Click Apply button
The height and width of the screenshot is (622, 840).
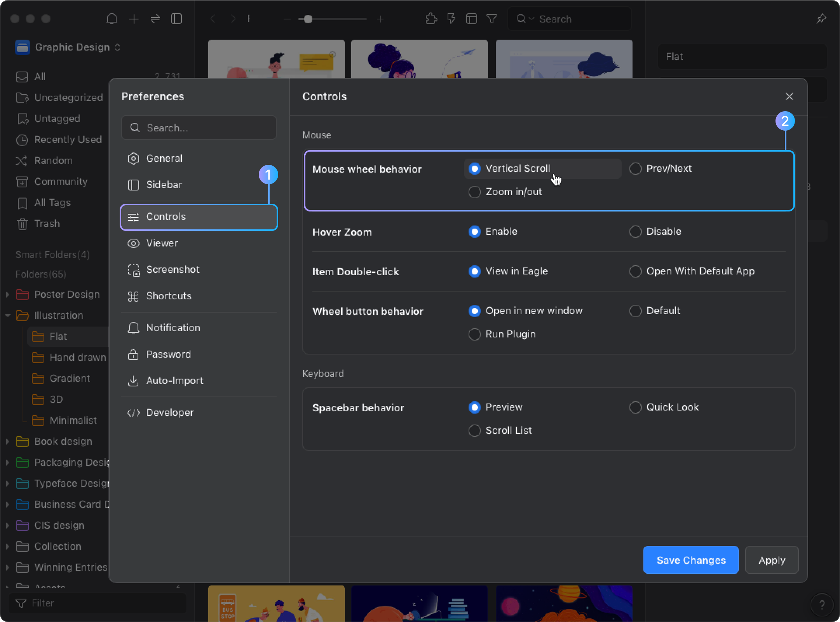(x=772, y=560)
